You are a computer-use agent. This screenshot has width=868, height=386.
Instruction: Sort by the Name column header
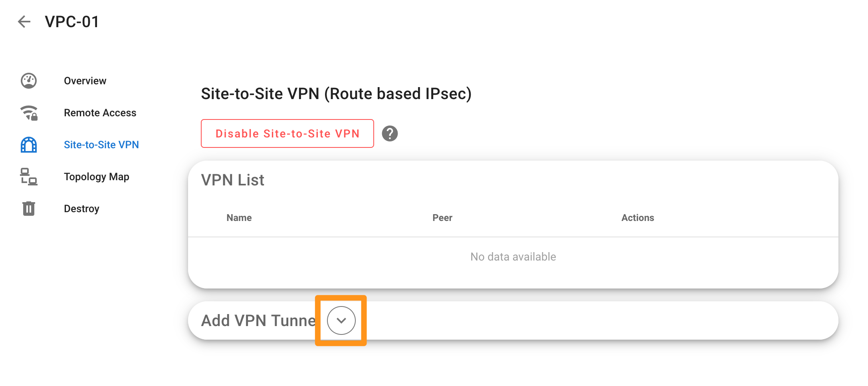[239, 218]
